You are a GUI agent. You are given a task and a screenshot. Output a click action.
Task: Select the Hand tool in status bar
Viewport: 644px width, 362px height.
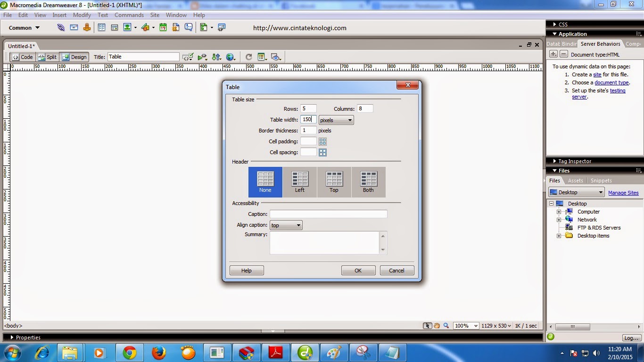(x=437, y=326)
